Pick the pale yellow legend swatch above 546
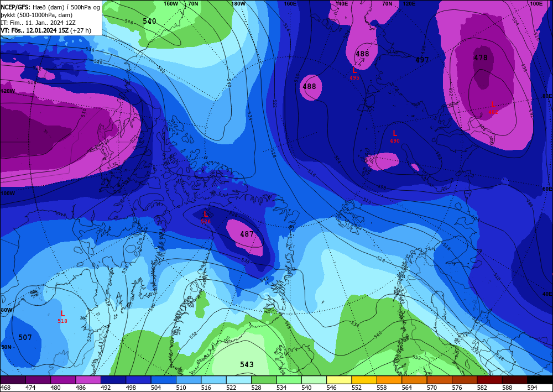This screenshot has height=392, width=553. coord(339,380)
